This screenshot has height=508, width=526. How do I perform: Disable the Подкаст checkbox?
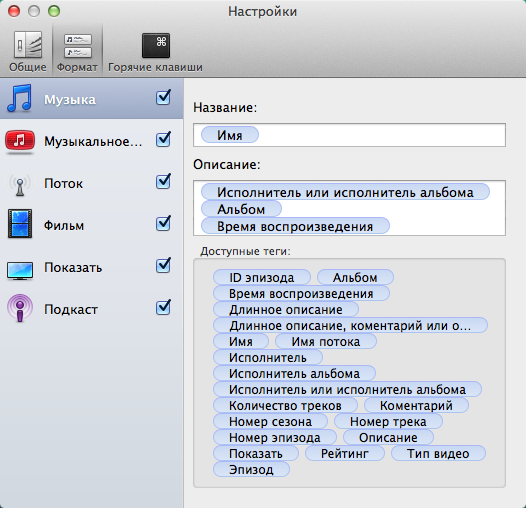163,307
